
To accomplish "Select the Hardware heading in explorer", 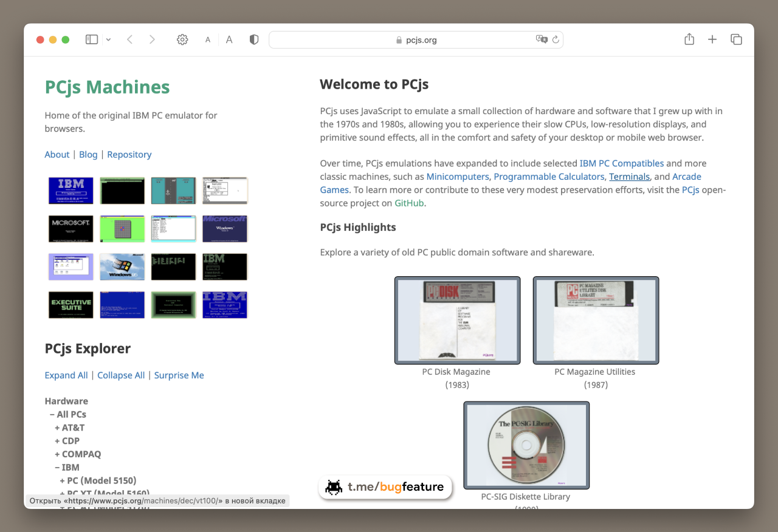I will click(x=66, y=401).
